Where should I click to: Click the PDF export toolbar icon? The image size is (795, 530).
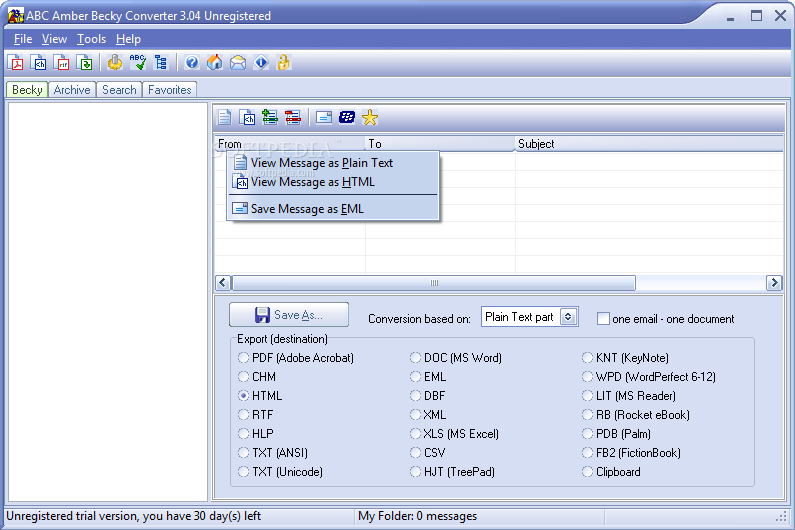pyautogui.click(x=16, y=62)
